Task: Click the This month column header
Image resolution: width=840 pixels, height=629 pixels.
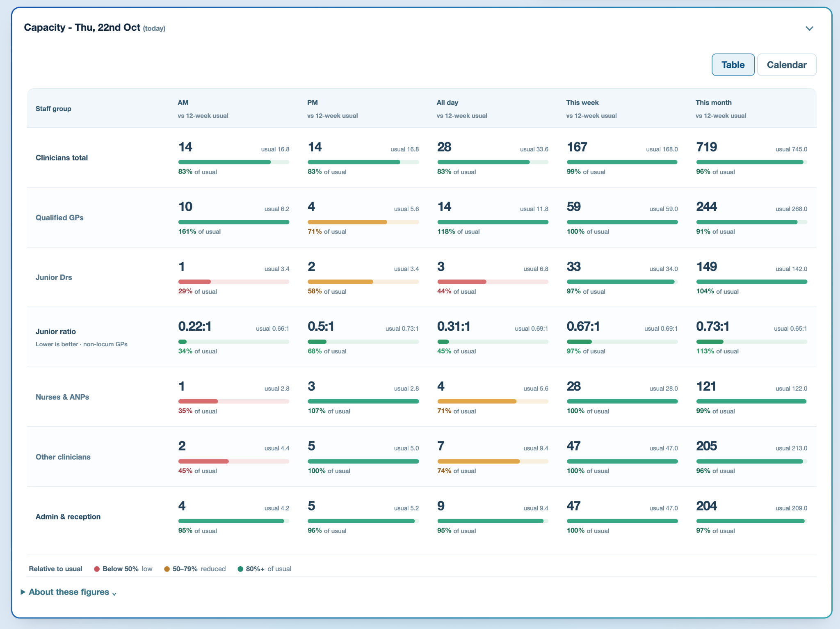Action: pos(714,103)
